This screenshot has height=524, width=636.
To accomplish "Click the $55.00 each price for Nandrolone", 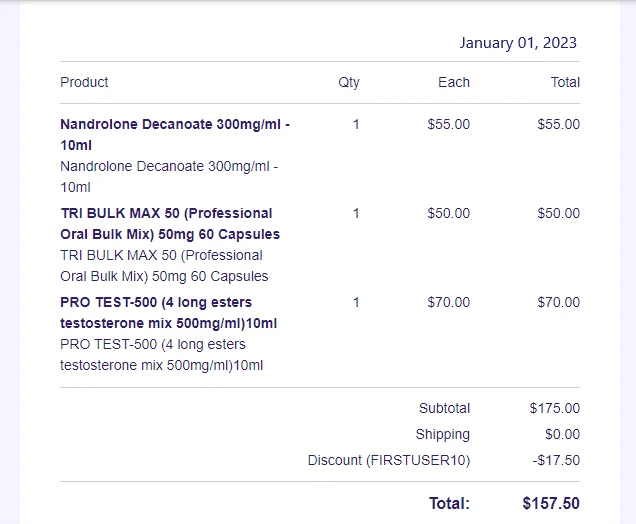I will pyautogui.click(x=448, y=124).
